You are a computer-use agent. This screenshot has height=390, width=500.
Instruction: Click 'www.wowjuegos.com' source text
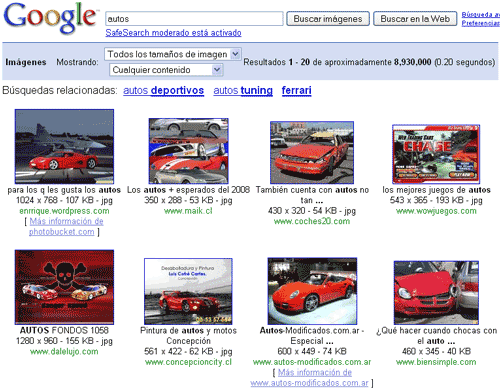tap(436, 211)
